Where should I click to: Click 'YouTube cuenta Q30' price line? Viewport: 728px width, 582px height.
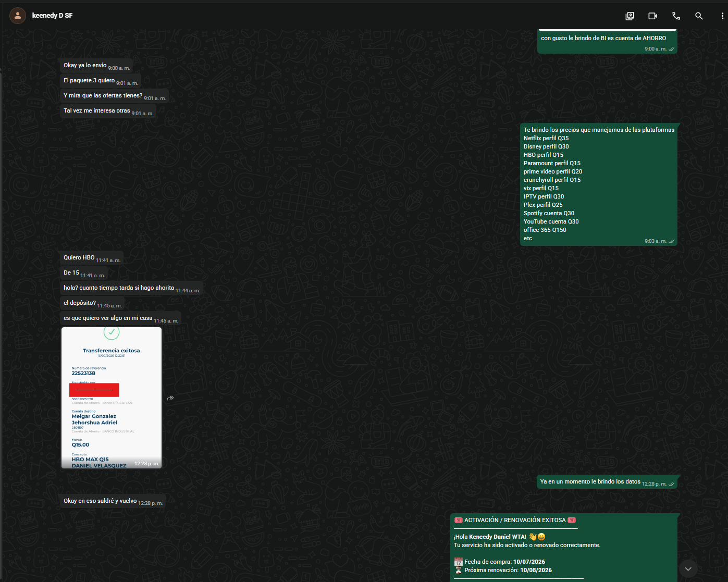pos(551,221)
